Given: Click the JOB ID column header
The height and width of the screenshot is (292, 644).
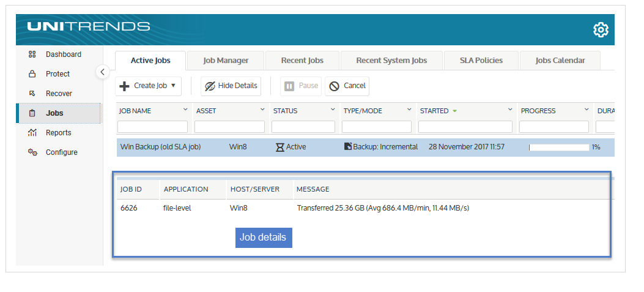Looking at the screenshot, I should 131,189.
